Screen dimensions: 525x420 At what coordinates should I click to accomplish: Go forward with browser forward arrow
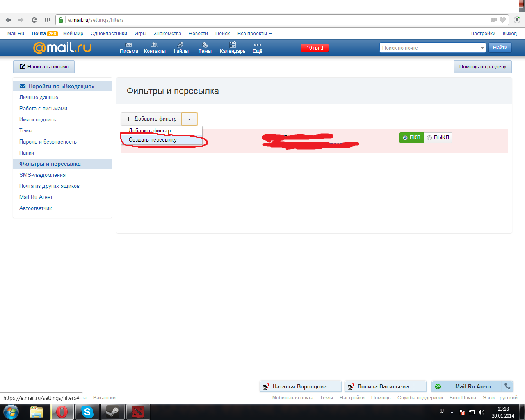(21, 20)
